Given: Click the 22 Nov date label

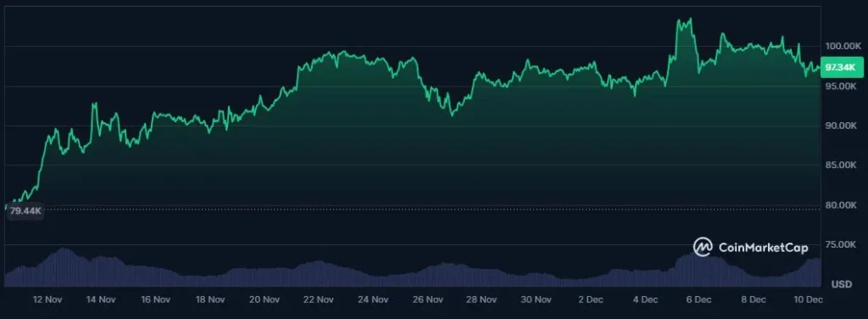Looking at the screenshot, I should coord(319,299).
